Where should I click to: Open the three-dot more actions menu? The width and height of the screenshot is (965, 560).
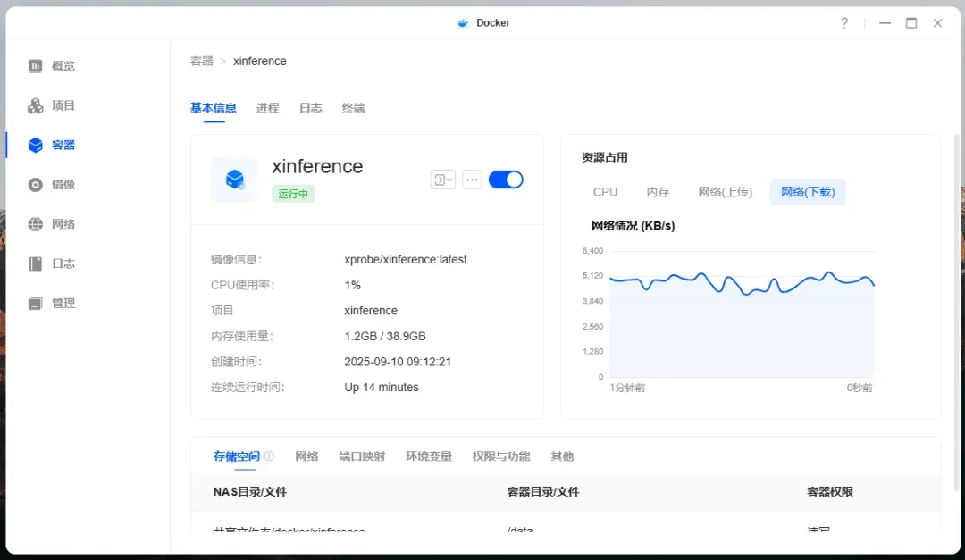[x=473, y=180]
